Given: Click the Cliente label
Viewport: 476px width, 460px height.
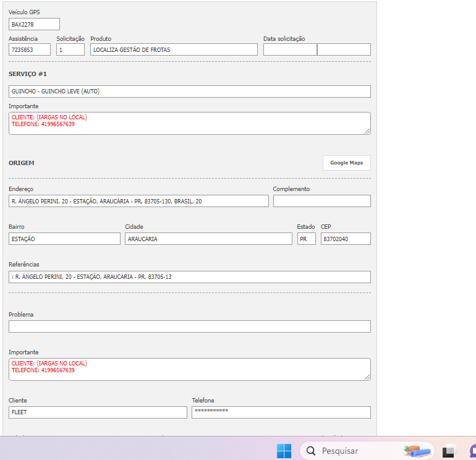Looking at the screenshot, I should coord(17,400).
